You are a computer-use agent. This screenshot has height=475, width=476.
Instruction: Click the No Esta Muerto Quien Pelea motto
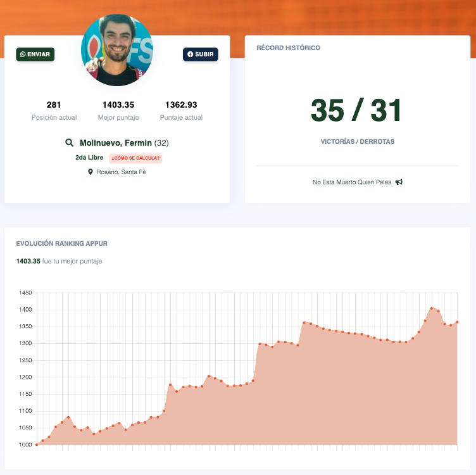point(352,182)
